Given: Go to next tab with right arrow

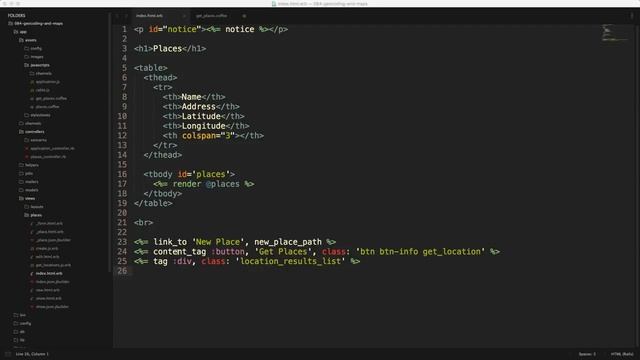Looking at the screenshot, I should click(126, 16).
